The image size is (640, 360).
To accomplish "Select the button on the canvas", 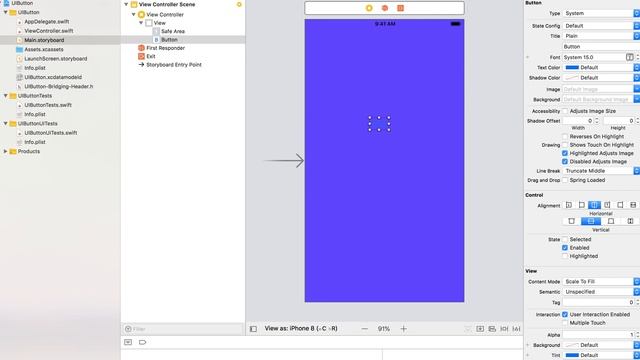I will coord(379,124).
